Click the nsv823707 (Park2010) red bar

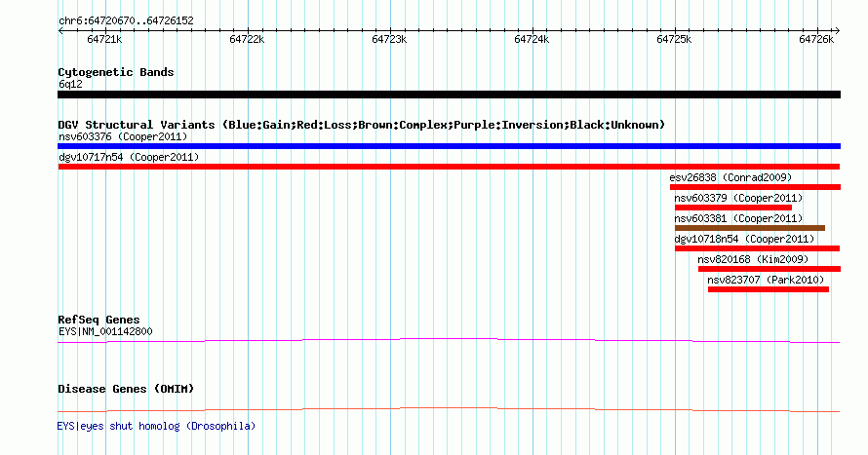pos(769,289)
